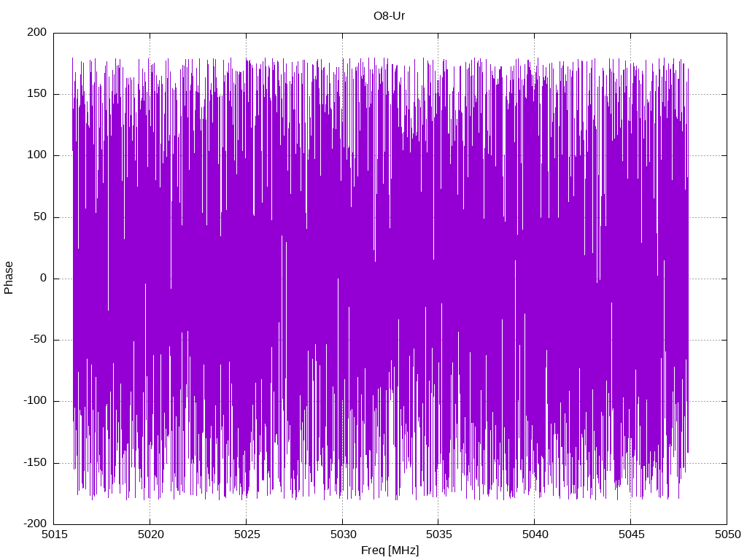
Task: Click the 150 y-axis tick label
Action: coord(37,94)
